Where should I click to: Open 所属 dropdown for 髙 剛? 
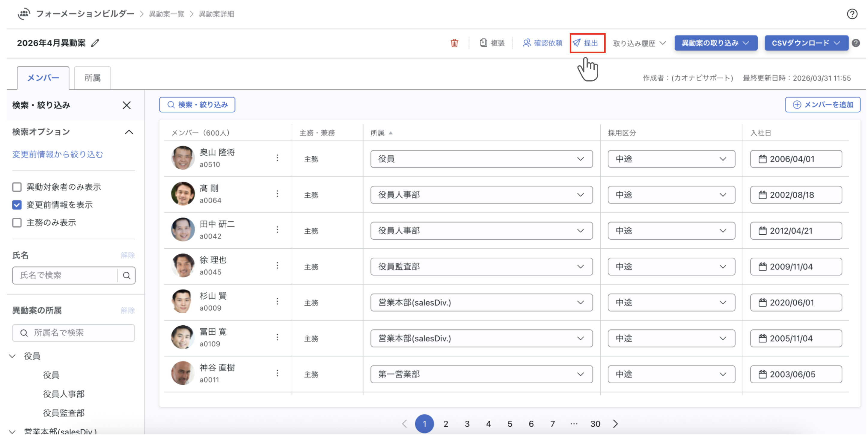pyautogui.click(x=481, y=195)
